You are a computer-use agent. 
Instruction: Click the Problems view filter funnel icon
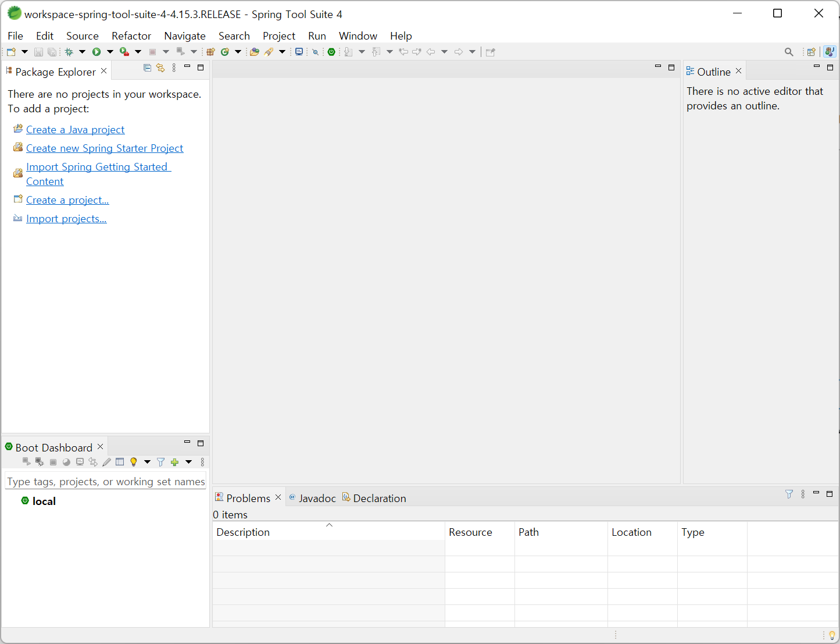click(x=789, y=494)
